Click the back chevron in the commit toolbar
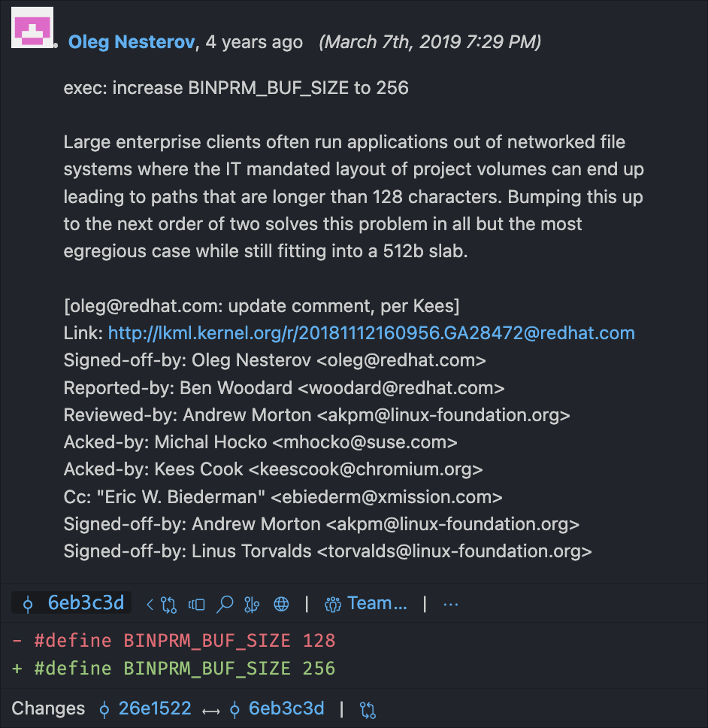 [149, 603]
